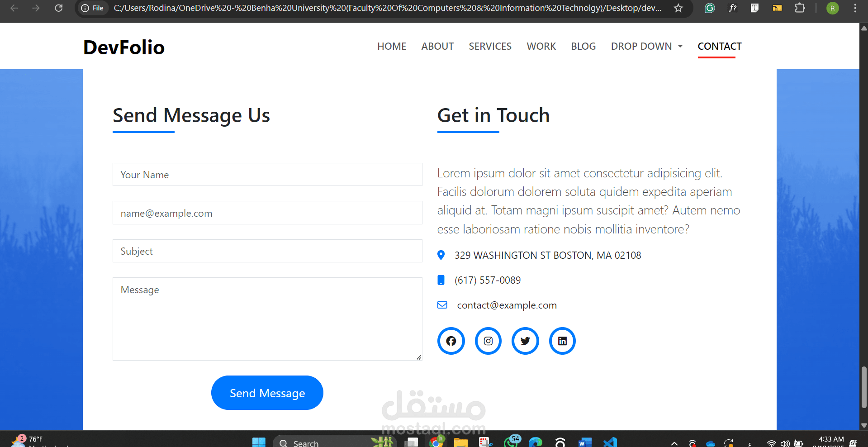Open the volume speaker tray icon

point(785,443)
